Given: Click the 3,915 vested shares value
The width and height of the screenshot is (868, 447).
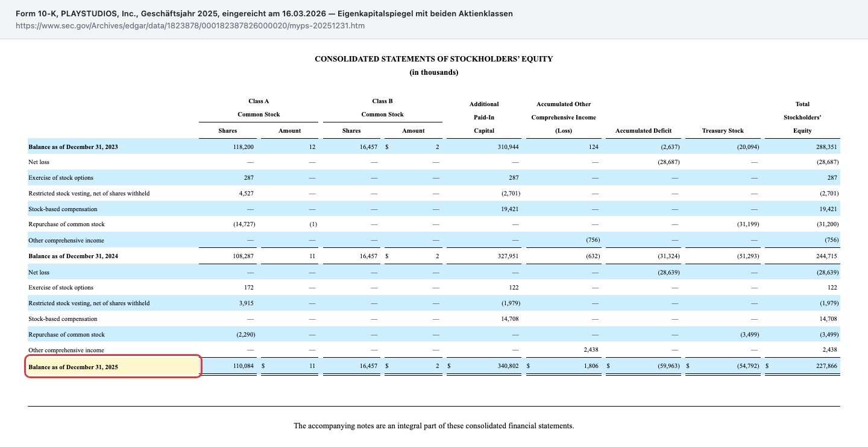Looking at the screenshot, I should click(246, 303).
